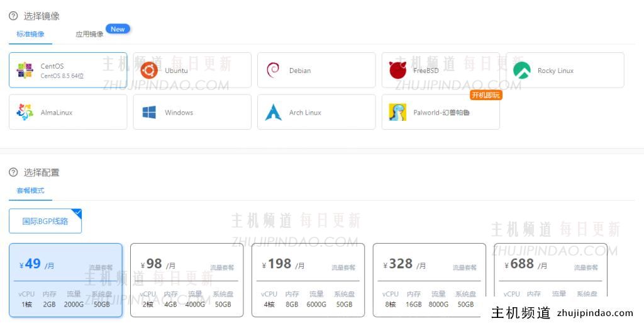The width and height of the screenshot is (644, 328).
Task: Toggle the 国际BGP线路 line option
Action: pos(45,221)
